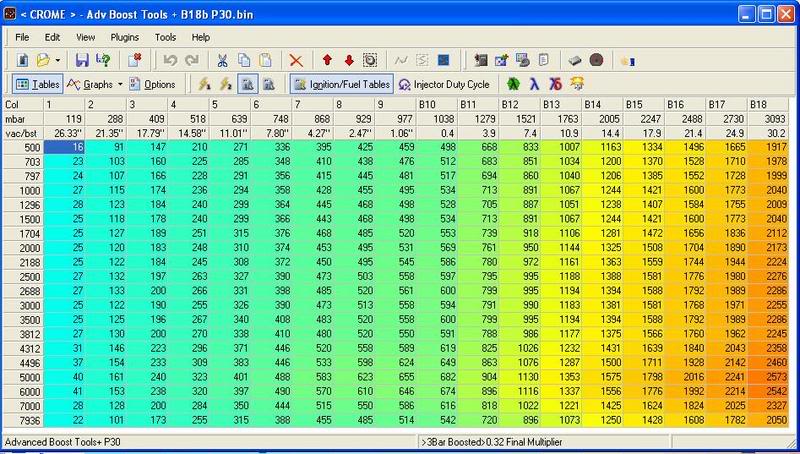Increase values with red up arrow
The width and height of the screenshot is (800, 454).
tap(328, 60)
